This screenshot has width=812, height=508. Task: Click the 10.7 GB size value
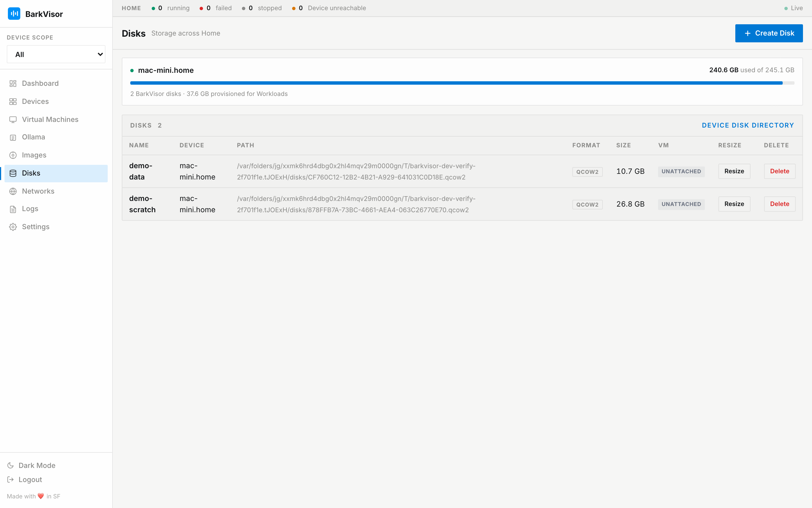point(630,171)
